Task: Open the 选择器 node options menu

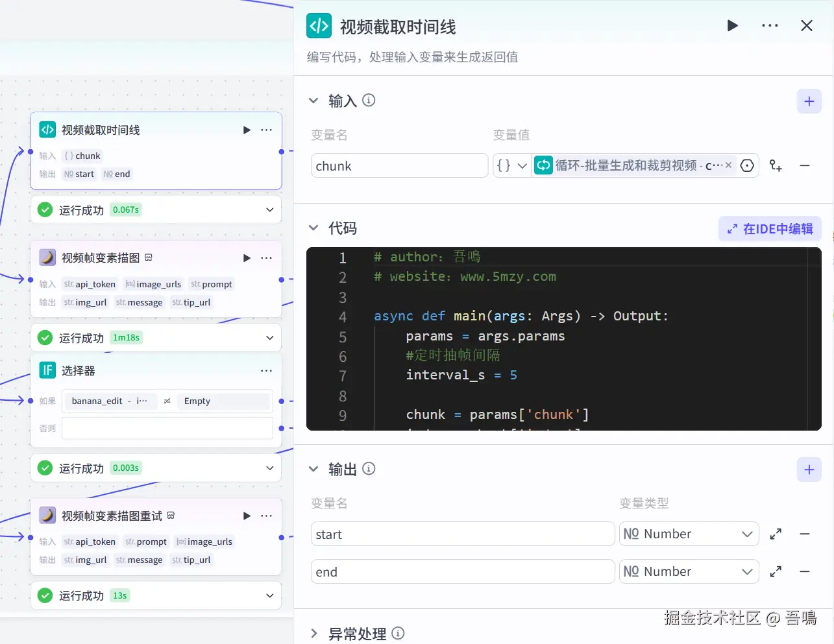Action: [x=267, y=370]
